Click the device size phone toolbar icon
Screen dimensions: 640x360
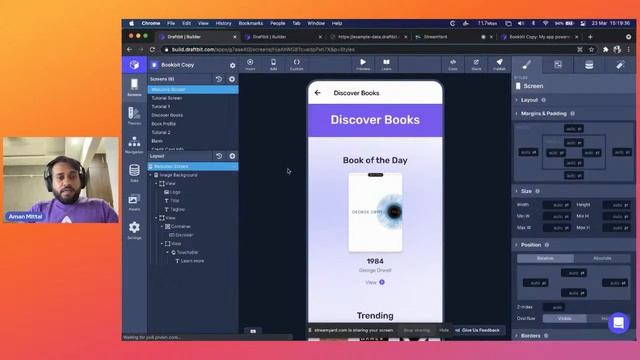pyautogui.click(x=273, y=64)
